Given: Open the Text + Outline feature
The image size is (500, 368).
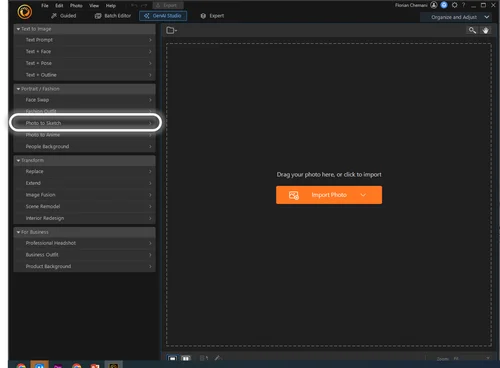Looking at the screenshot, I should pyautogui.click(x=85, y=75).
